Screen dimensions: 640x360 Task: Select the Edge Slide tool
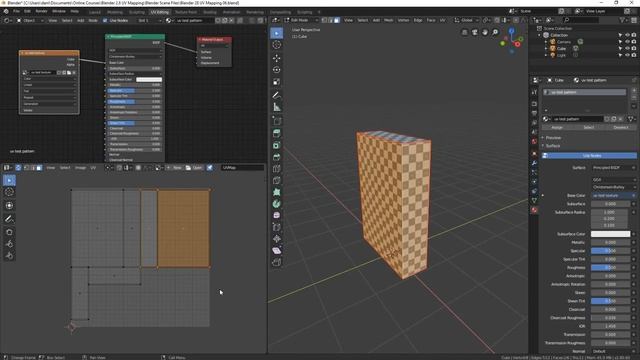[x=277, y=227]
